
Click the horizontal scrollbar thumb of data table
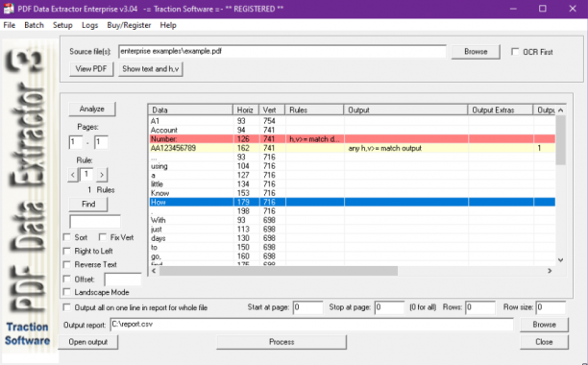(x=279, y=271)
